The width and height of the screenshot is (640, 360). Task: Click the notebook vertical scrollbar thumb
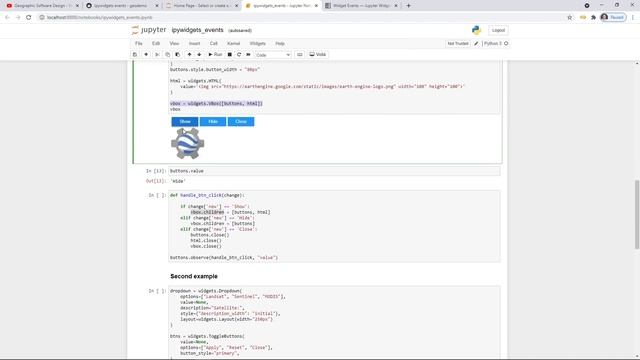click(637, 214)
